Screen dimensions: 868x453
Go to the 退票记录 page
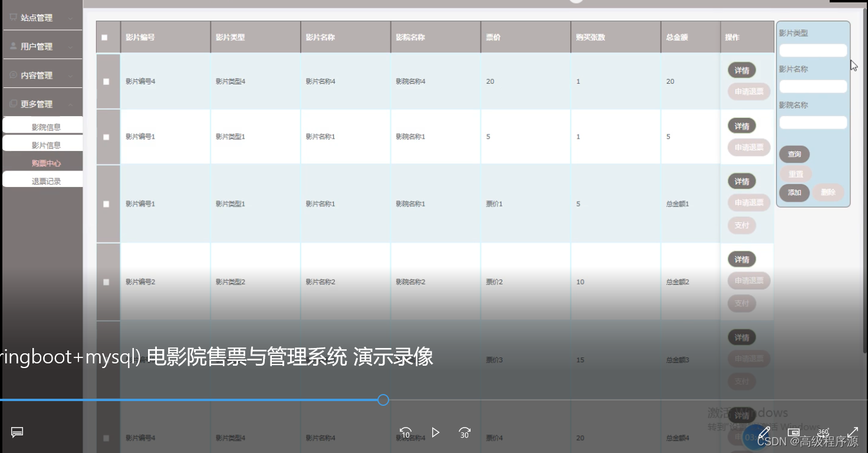coord(46,181)
